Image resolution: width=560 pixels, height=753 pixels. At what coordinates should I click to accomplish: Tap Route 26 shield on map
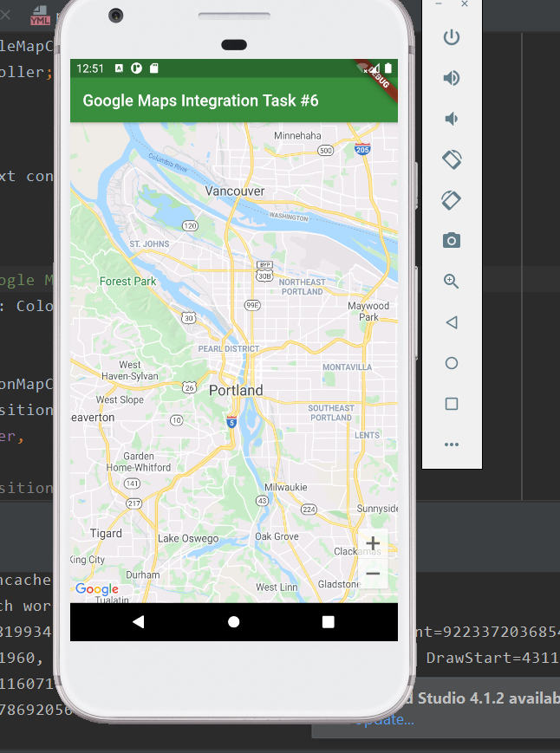point(189,387)
